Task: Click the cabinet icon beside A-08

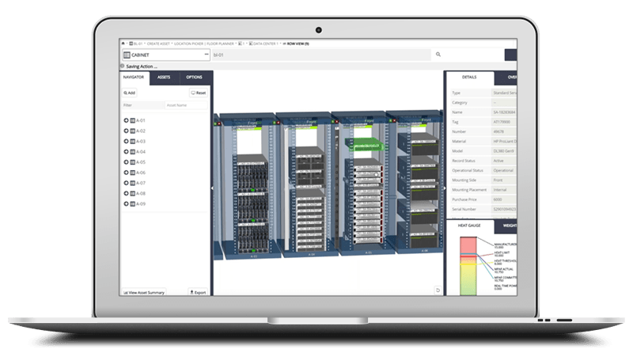Action: click(x=132, y=193)
